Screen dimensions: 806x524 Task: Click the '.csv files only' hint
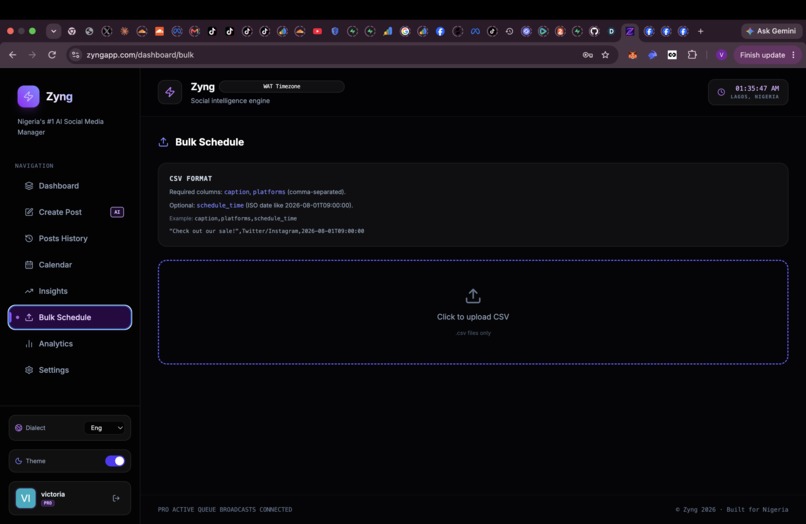coord(473,333)
